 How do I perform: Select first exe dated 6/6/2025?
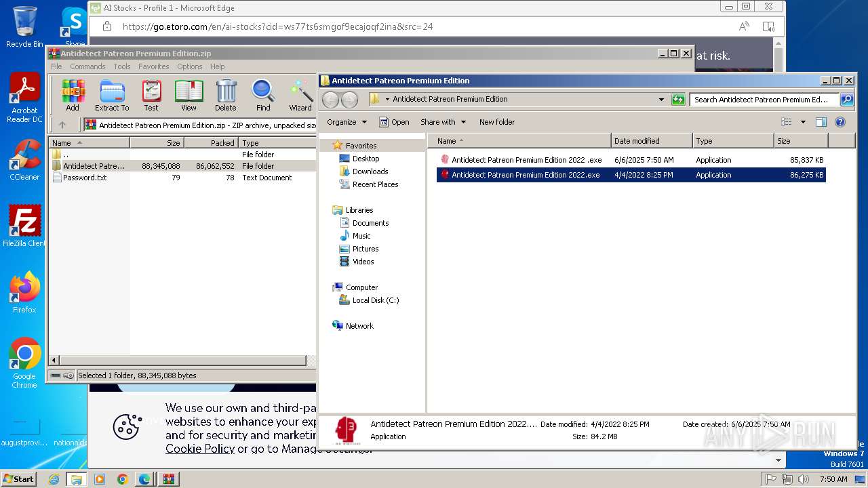(x=631, y=160)
